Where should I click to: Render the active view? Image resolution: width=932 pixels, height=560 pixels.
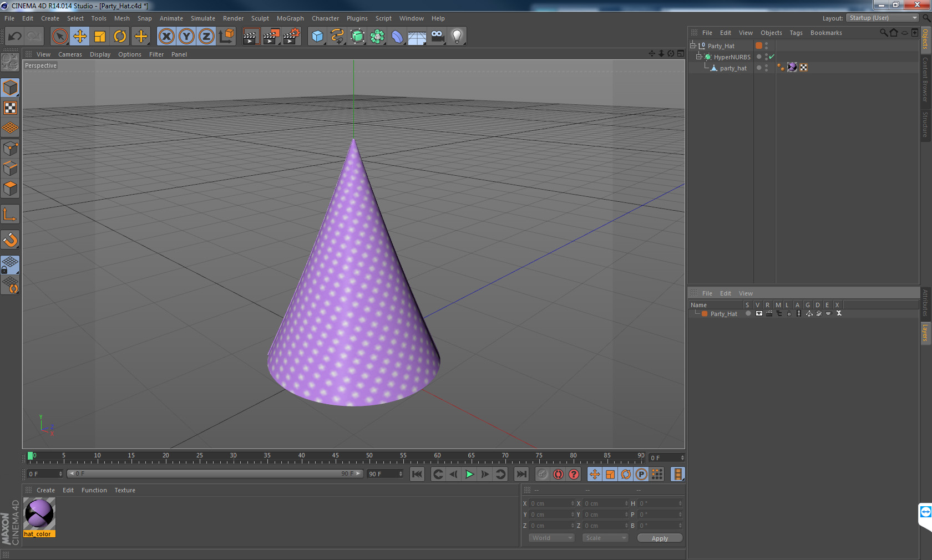coord(251,37)
